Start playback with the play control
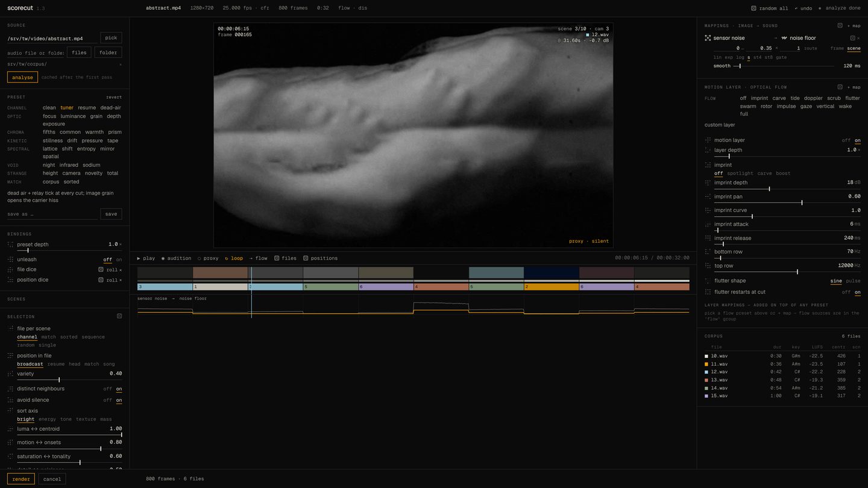This screenshot has height=488, width=868. tap(146, 258)
